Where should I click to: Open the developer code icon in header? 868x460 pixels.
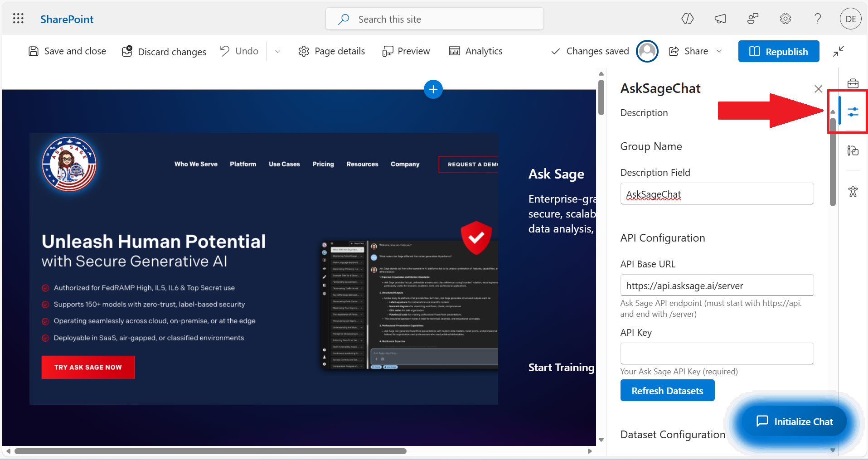(687, 19)
